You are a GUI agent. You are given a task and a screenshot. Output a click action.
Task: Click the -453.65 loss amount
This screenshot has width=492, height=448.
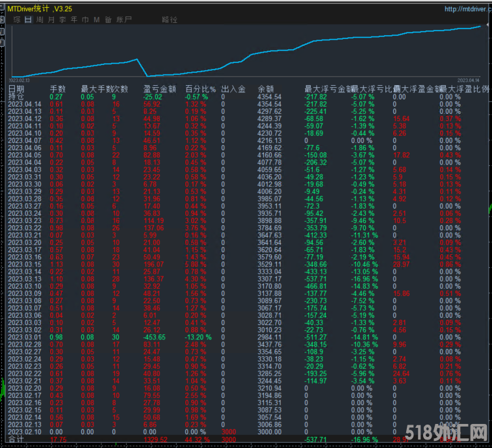coord(155,337)
